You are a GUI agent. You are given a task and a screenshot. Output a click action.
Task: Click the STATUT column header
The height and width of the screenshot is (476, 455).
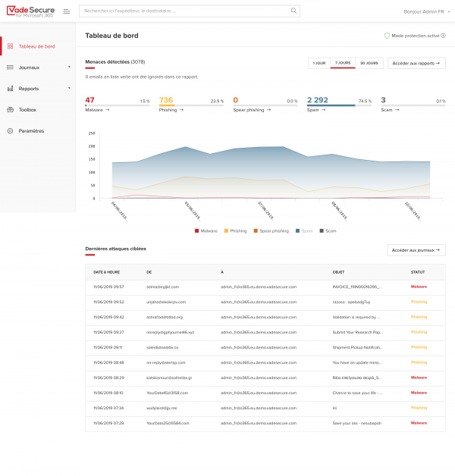click(418, 272)
